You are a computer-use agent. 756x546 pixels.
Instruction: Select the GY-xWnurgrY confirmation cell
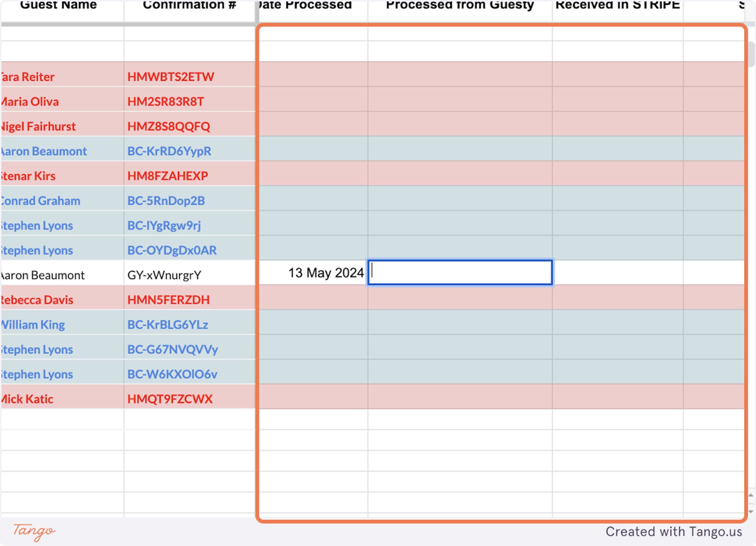tap(189, 275)
